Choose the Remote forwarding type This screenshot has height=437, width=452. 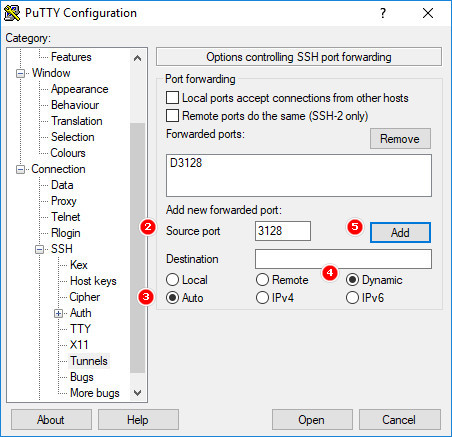point(262,280)
